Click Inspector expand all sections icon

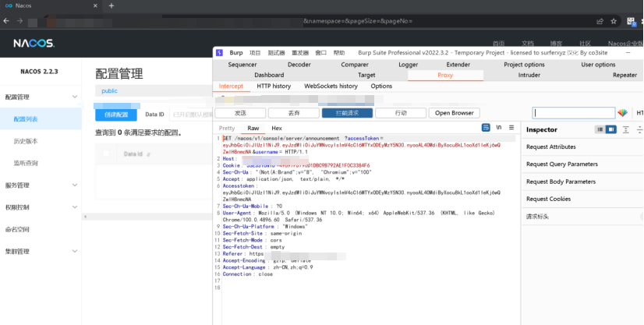tap(625, 129)
